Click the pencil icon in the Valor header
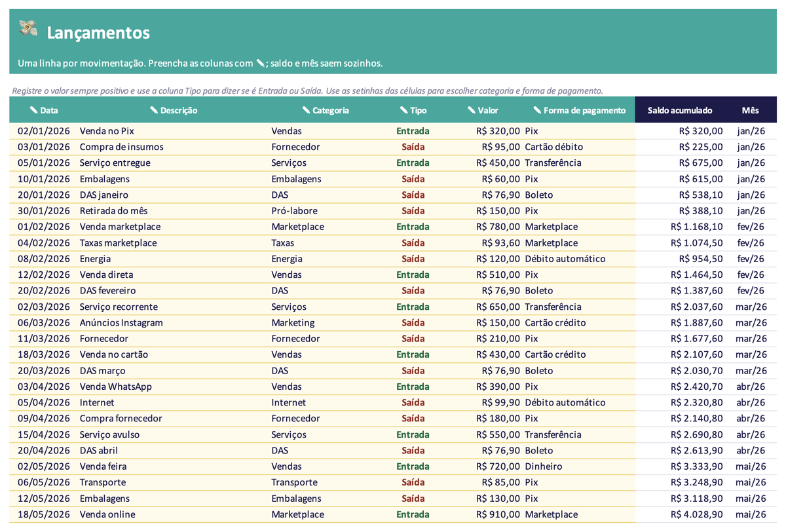786x532 pixels. tap(472, 110)
